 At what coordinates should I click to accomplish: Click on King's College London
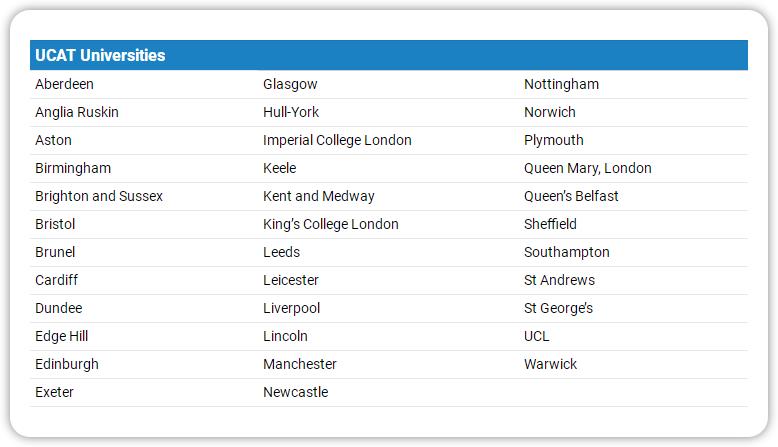coord(331,224)
